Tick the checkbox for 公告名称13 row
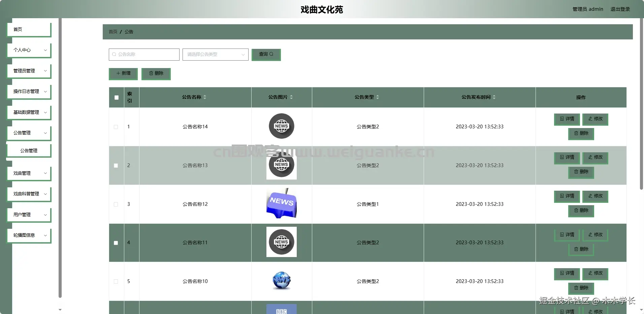 (x=116, y=165)
